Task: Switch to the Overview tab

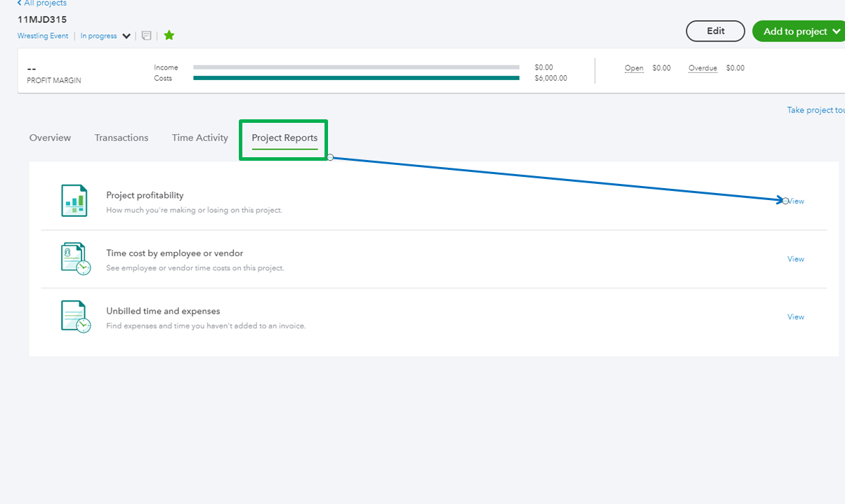Action: click(50, 138)
